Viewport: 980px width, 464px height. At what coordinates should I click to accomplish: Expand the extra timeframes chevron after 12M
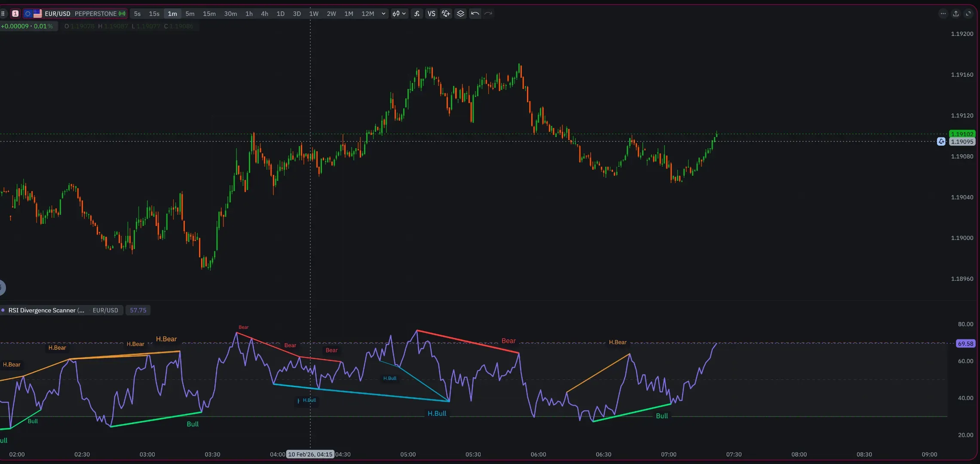[x=383, y=13]
